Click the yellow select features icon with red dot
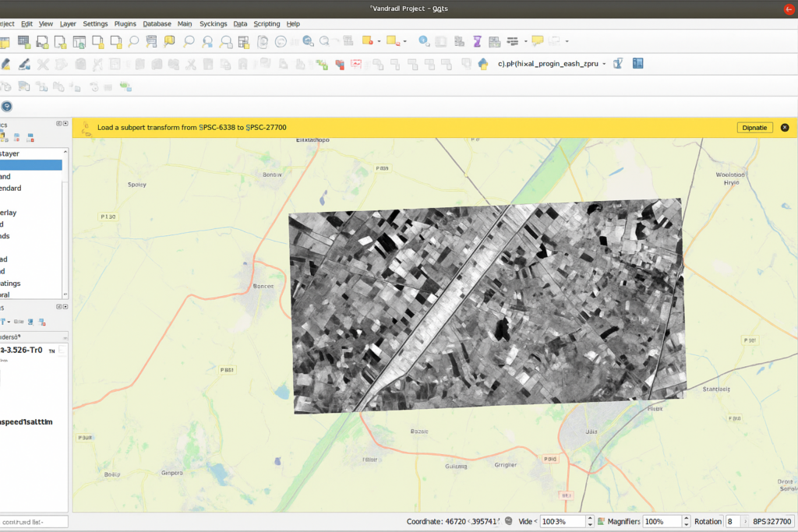Viewport: 798px width, 532px height. coord(367,41)
